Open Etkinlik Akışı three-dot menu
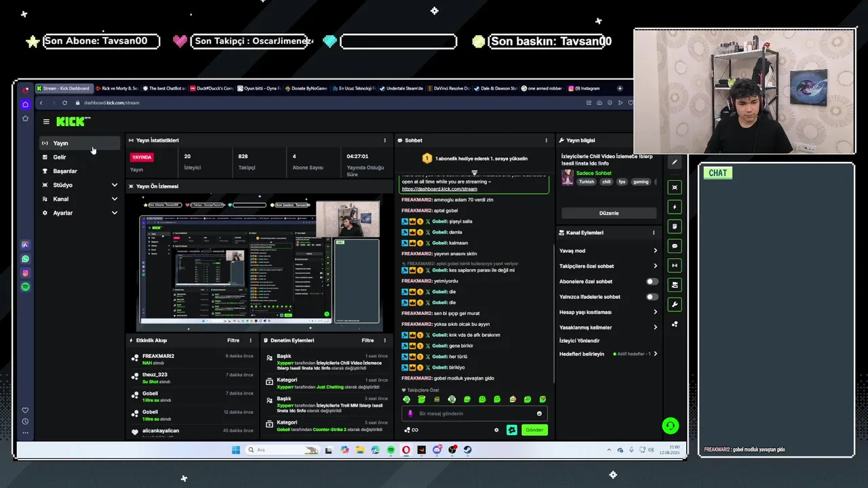 (x=250, y=340)
